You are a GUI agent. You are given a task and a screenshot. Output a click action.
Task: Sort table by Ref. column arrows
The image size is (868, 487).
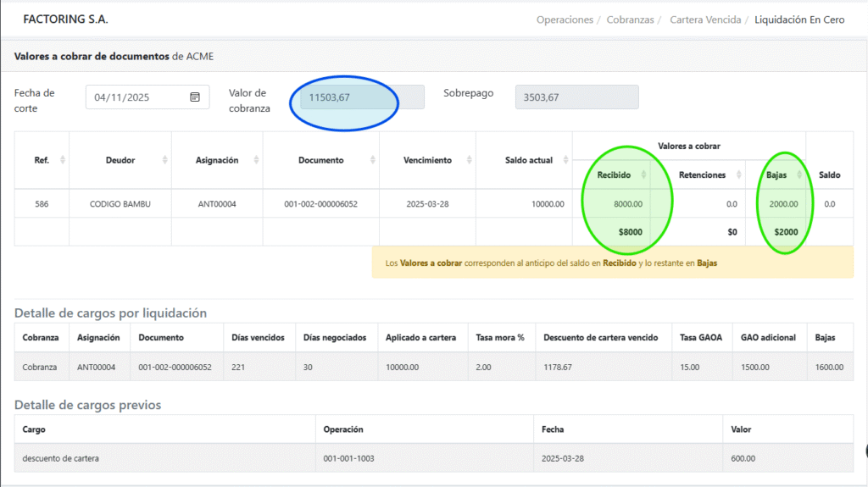point(62,160)
